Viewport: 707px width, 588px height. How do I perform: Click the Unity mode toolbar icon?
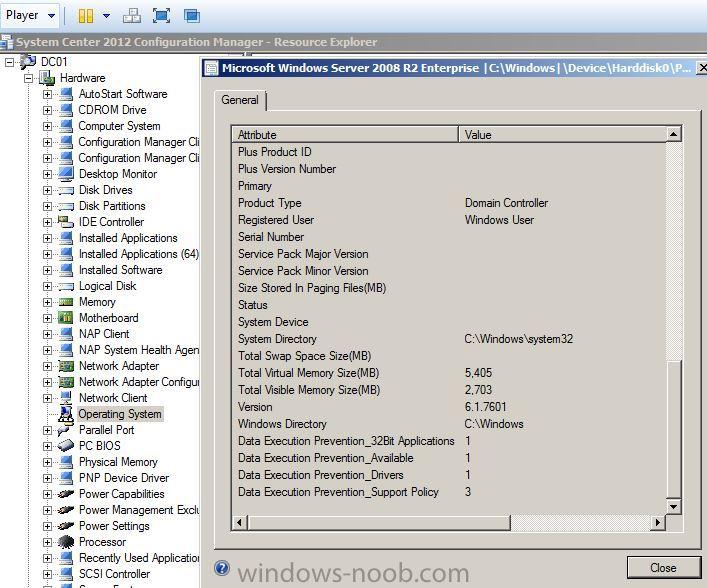point(192,16)
